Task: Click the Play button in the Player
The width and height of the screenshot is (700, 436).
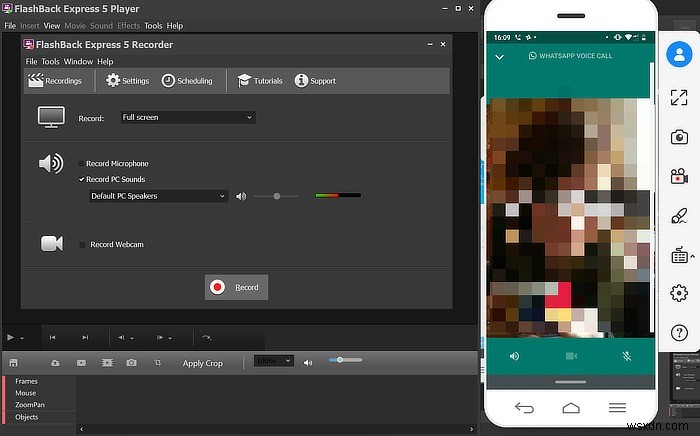Action: point(10,337)
